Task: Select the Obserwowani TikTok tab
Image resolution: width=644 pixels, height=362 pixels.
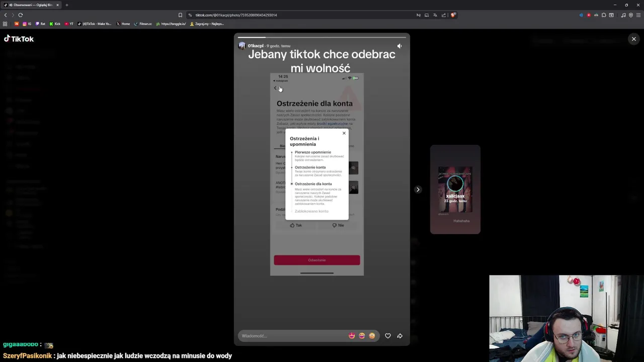Action: click(31, 5)
